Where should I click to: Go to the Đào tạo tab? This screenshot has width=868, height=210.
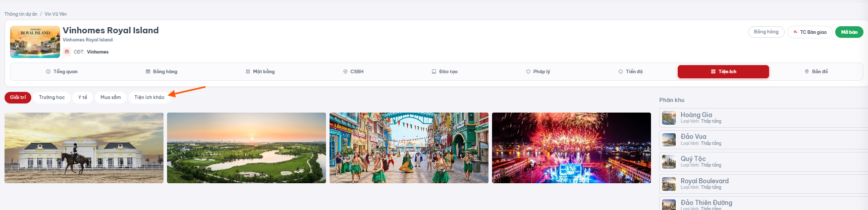point(445,72)
